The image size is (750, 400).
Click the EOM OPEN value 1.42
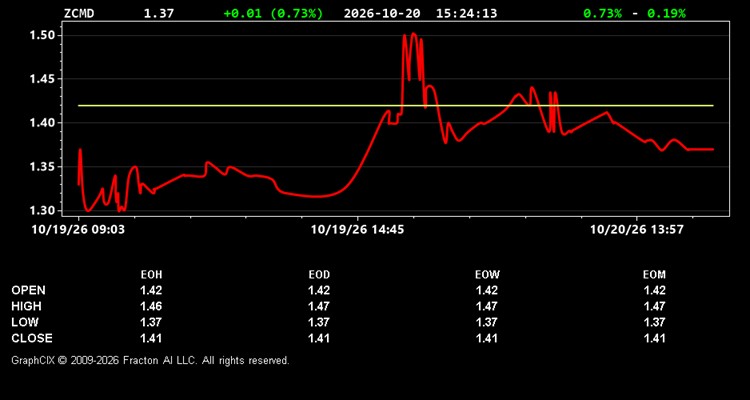click(x=654, y=290)
